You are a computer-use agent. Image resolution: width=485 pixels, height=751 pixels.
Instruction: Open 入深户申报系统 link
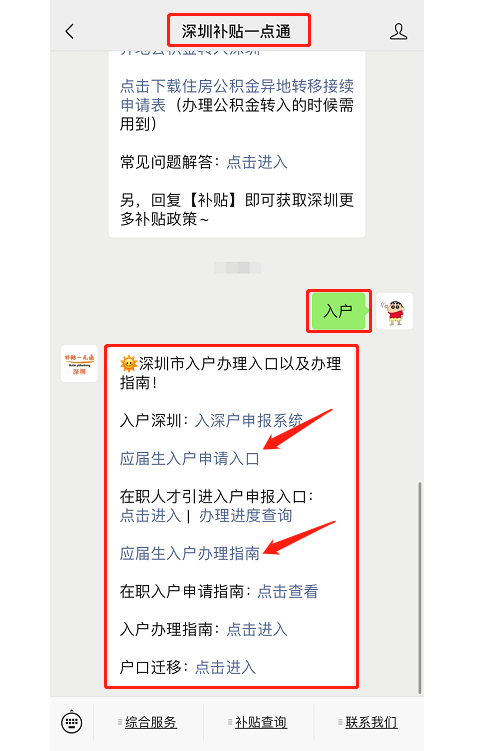248,421
